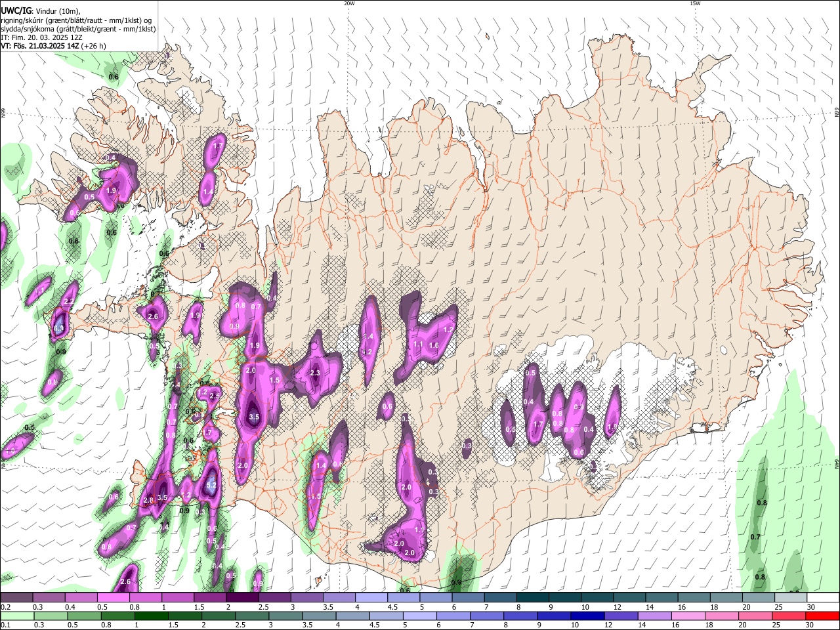This screenshot has height=630, width=840.
Task: Pick top-row white swatch right of 30
Action: point(824,598)
